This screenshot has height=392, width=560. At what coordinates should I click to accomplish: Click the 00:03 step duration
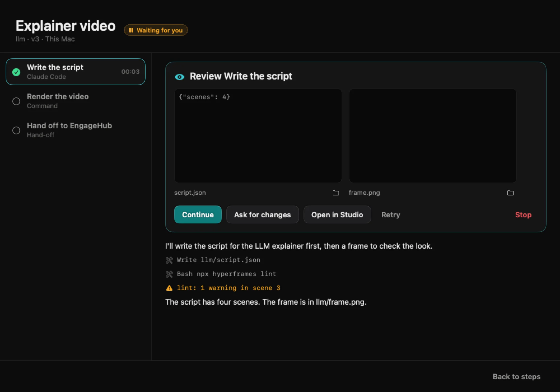click(130, 72)
